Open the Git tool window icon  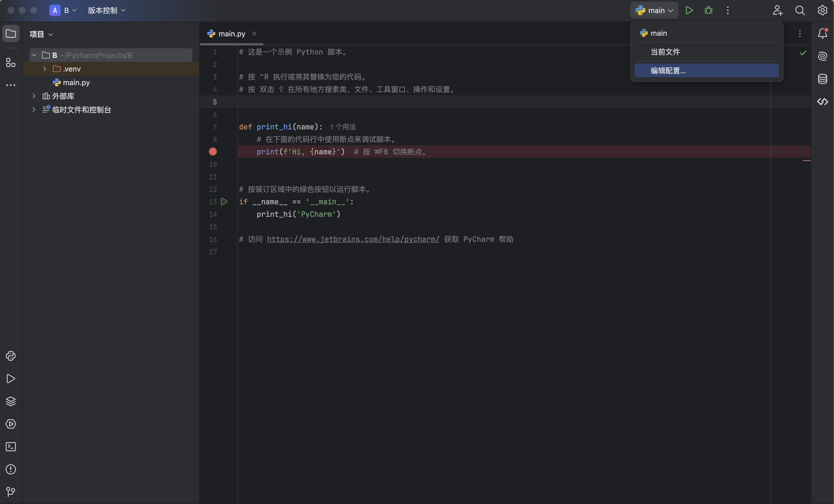11,492
